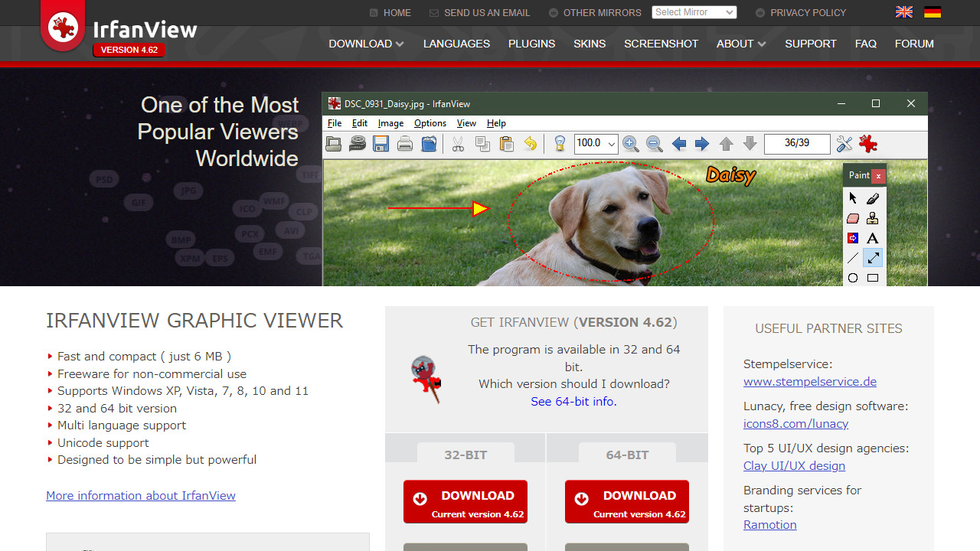The image size is (980, 551).
Task: Click the Cut scissors icon
Action: [x=458, y=144]
